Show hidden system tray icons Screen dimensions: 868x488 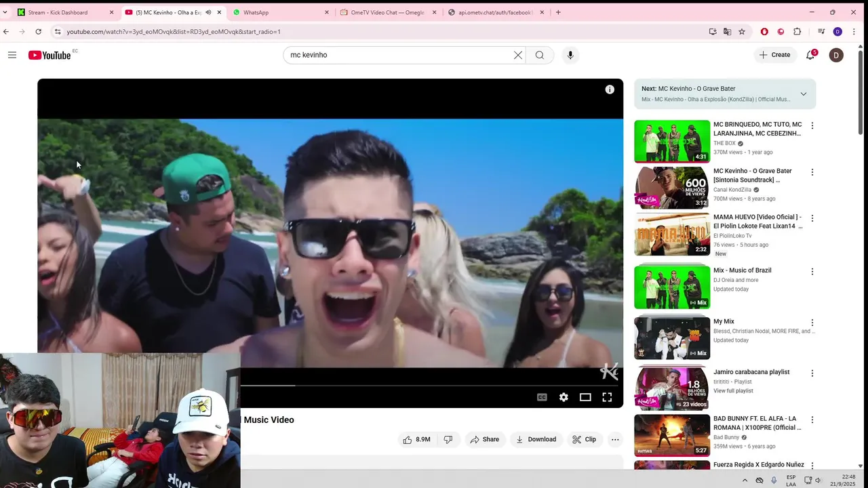[x=745, y=481]
